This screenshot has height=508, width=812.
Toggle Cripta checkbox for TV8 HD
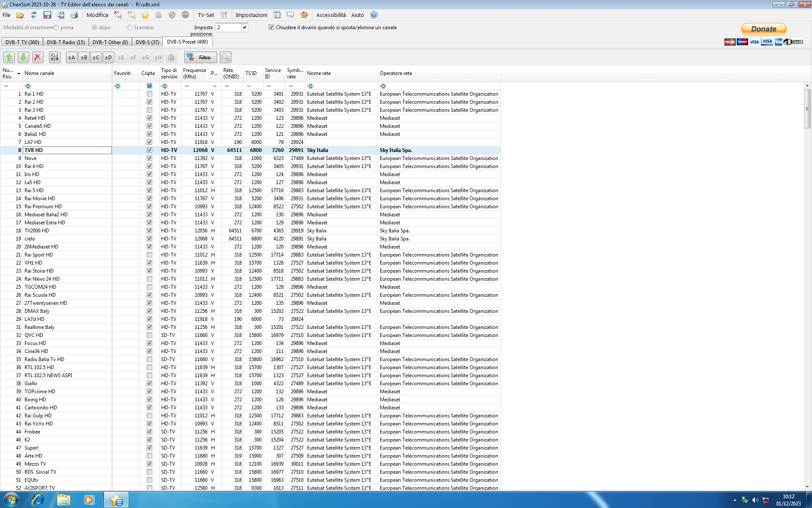[x=149, y=150]
